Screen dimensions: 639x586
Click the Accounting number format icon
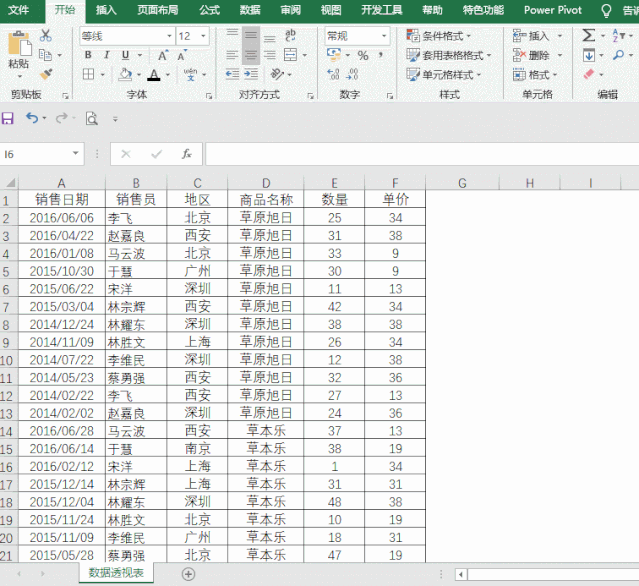pyautogui.click(x=334, y=54)
